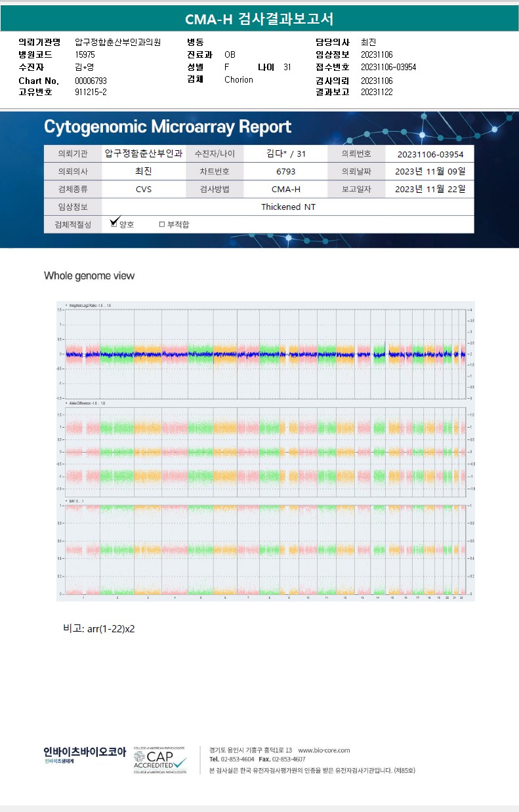Click the 접수번호 field 20231106-03954
Screen dimensions: 519x812
[388, 67]
